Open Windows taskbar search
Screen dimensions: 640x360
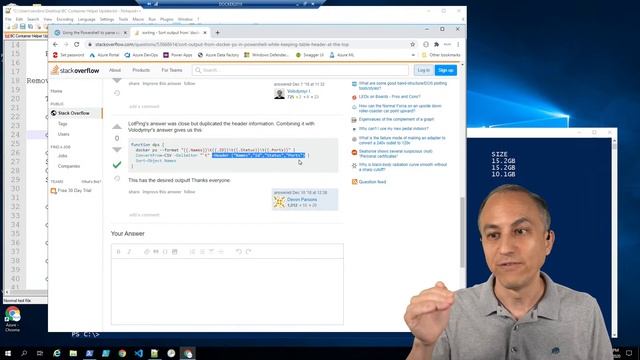coord(24,353)
